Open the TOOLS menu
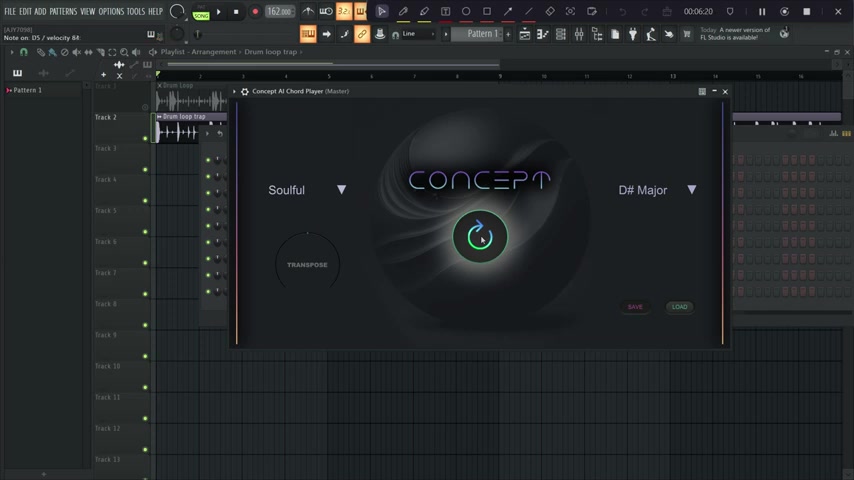Screen dimensions: 854x480 point(136,11)
